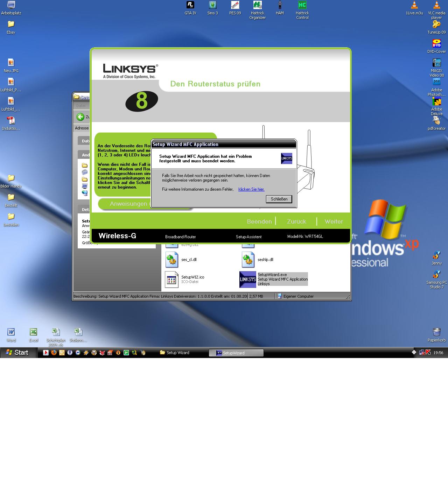Click the VLC media player shortcut
Screen dimensions: 448x494
436,10
